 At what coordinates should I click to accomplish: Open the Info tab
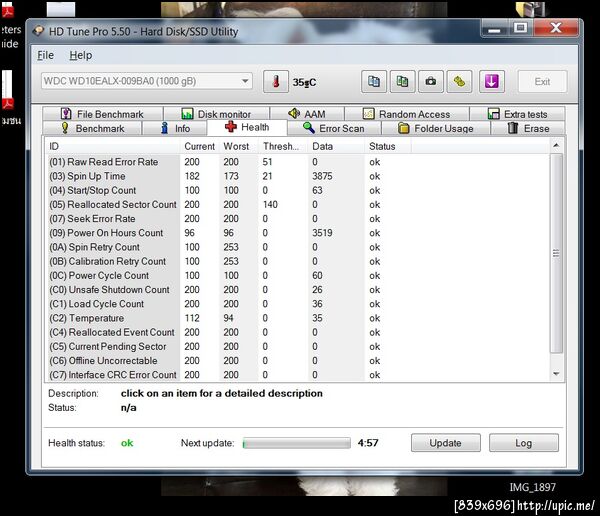175,128
